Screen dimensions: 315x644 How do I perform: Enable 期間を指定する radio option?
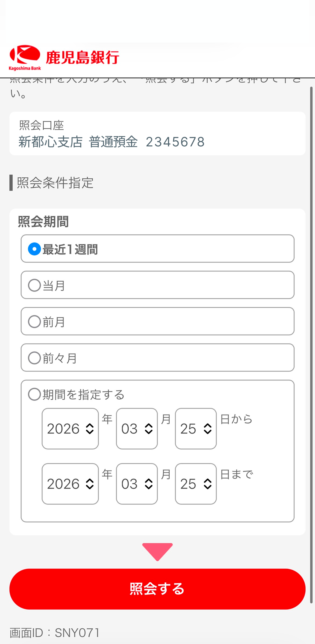point(34,394)
